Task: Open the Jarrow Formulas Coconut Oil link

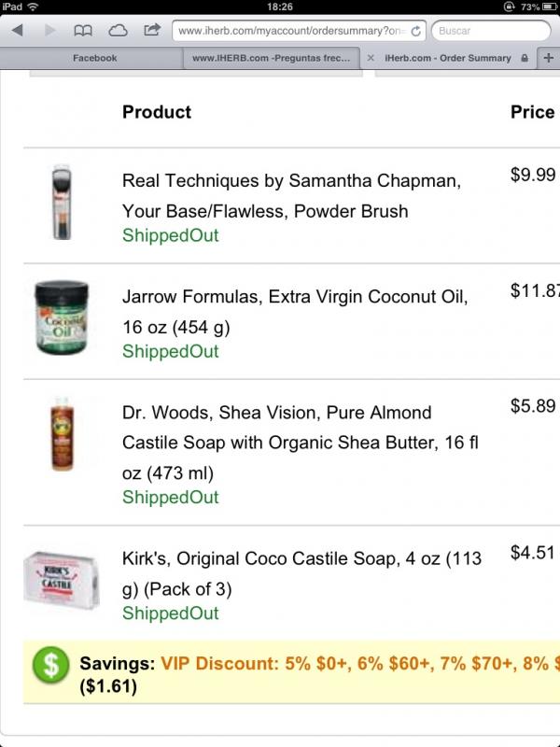Action: (295, 312)
